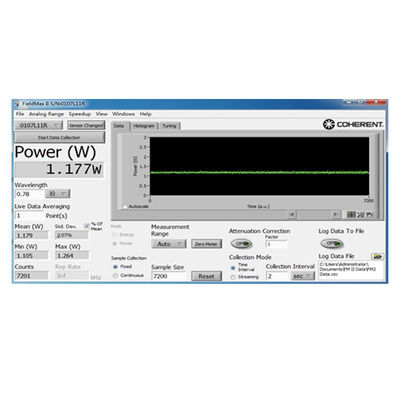Click the graph scrollbar left arrow
The width and height of the screenshot is (400, 400).
tap(292, 214)
